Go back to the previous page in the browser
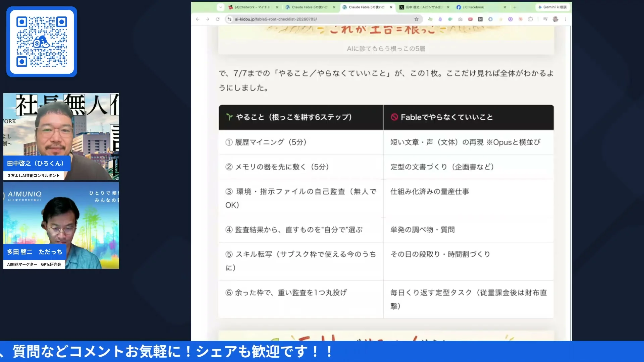 click(x=198, y=19)
